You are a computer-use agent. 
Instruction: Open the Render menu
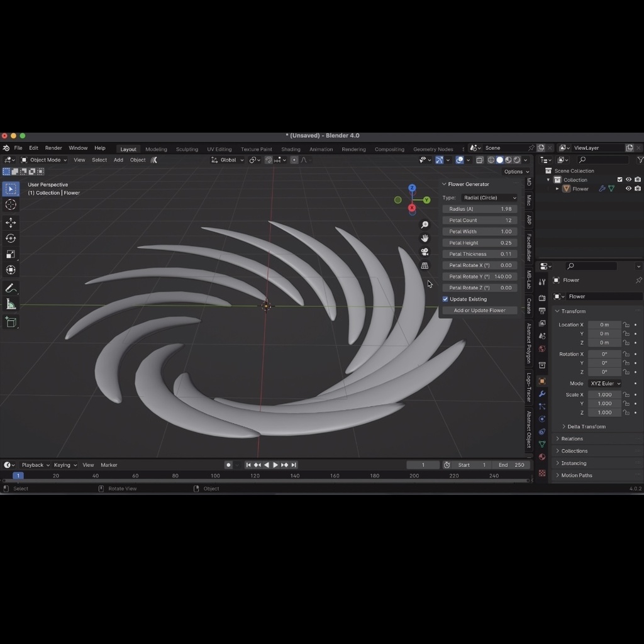pyautogui.click(x=53, y=148)
